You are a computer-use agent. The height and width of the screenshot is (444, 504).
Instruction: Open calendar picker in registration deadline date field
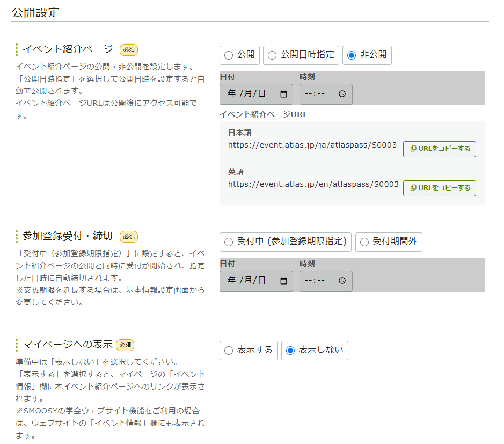[x=284, y=281]
